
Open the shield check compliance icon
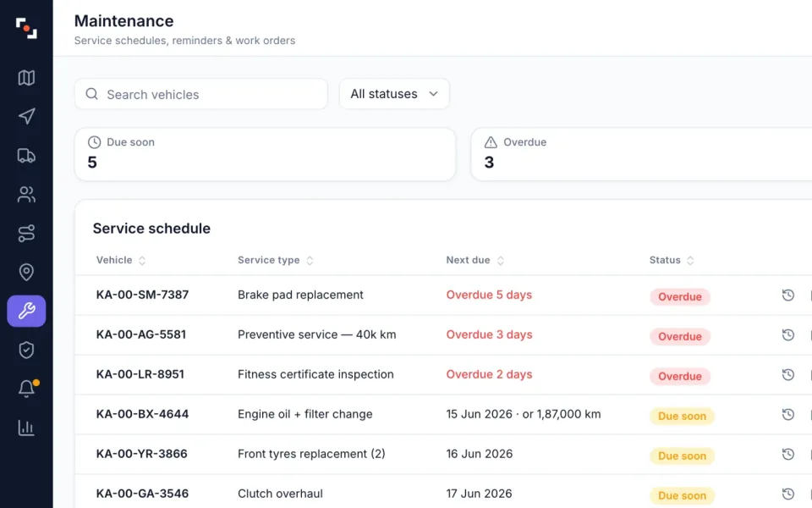pos(26,350)
